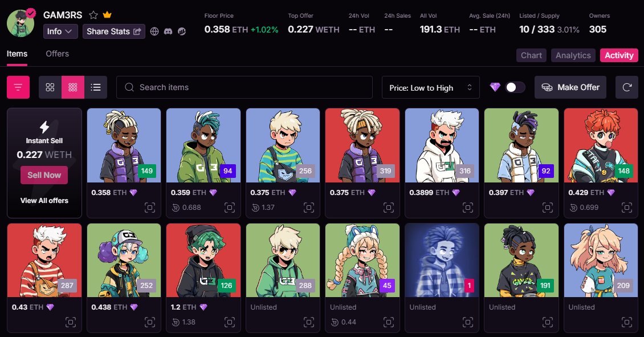Select the Offers tab
644x337 pixels.
click(57, 54)
